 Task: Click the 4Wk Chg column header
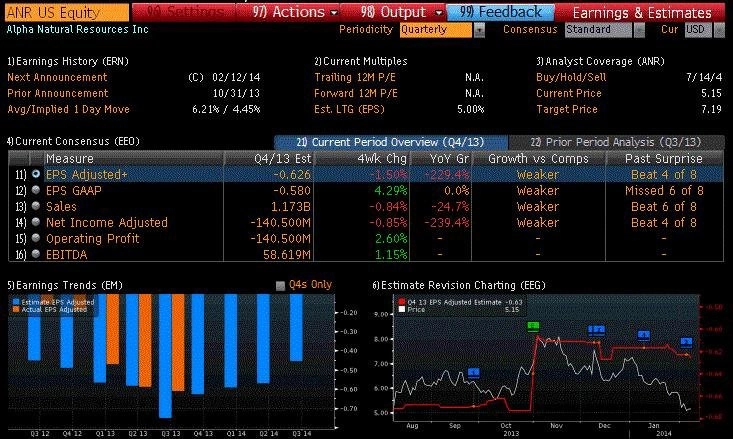coord(362,158)
